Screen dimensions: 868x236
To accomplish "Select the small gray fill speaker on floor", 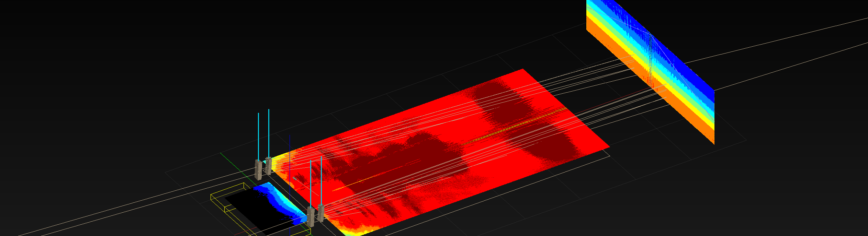I will [295, 179].
